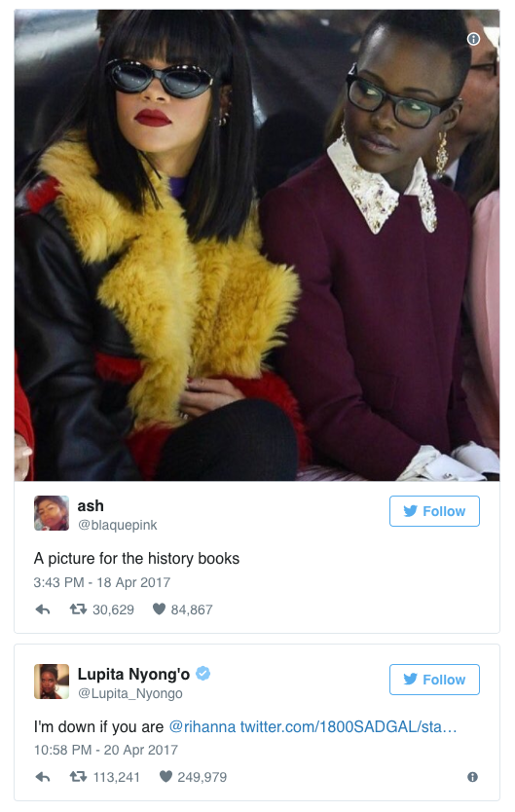Screen dimensions: 515x812
Task: Open ash's profile avatar
Action: [x=52, y=513]
